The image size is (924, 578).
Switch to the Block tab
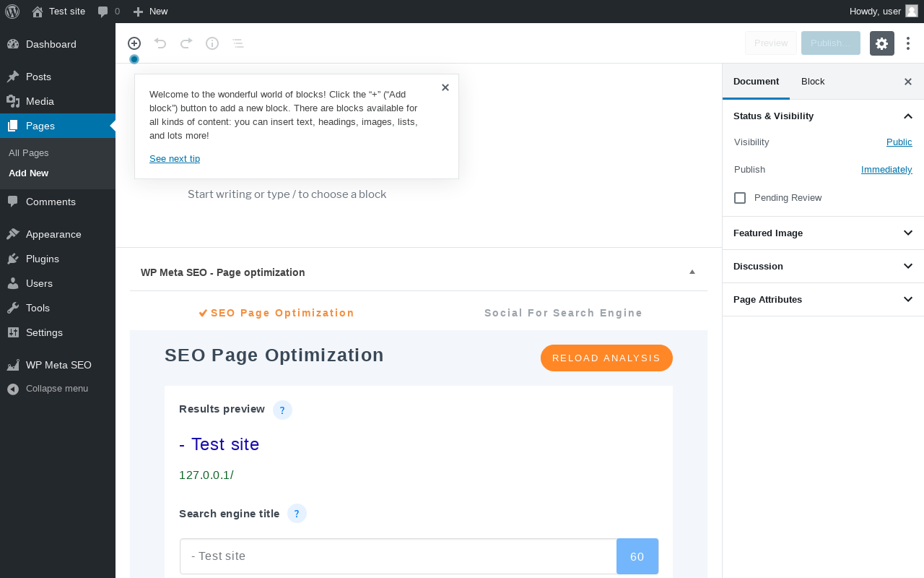(813, 82)
